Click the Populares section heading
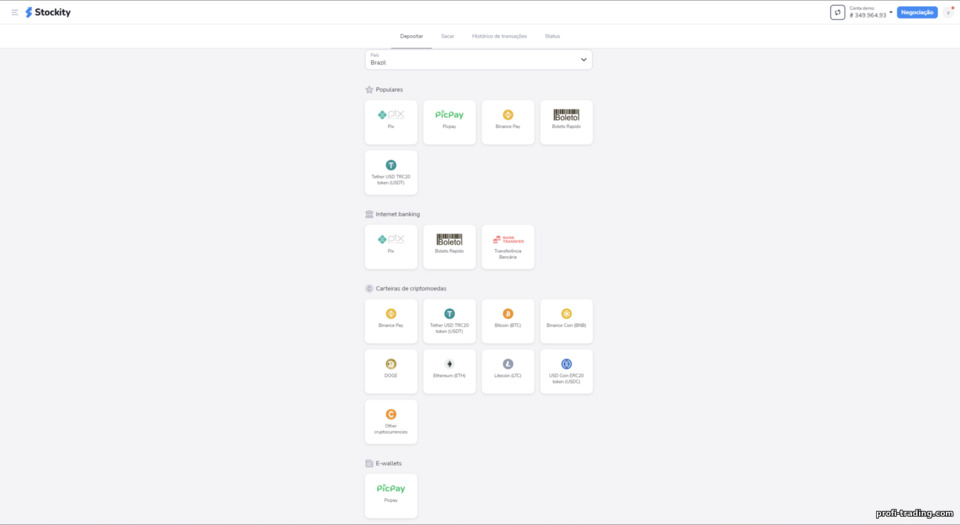960x525 pixels. [x=389, y=90]
